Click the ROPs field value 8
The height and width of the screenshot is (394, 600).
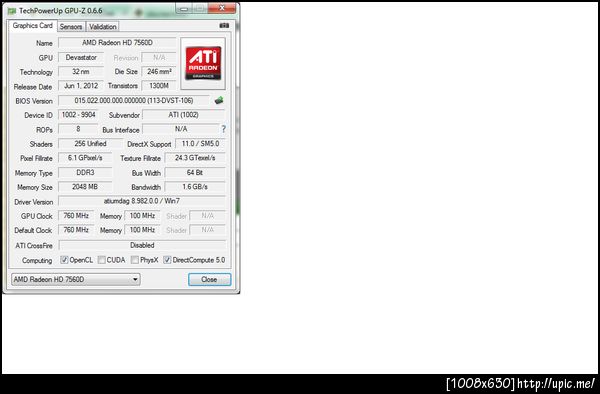78,129
